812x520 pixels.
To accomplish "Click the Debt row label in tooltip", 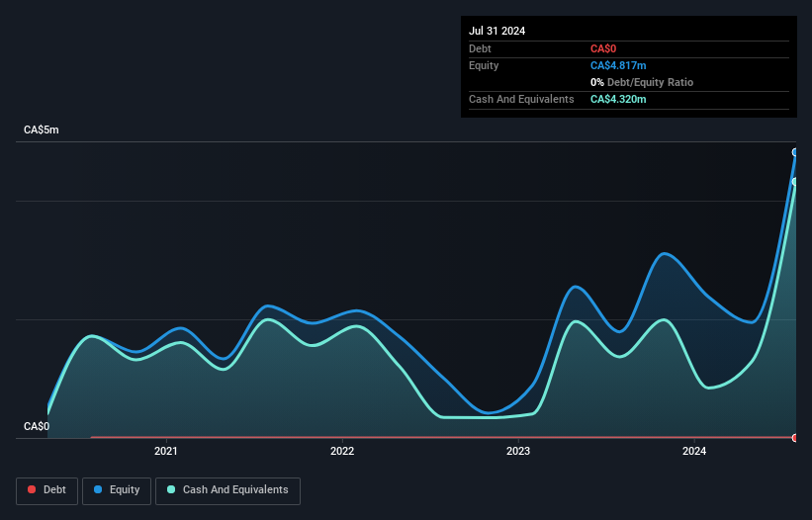I will [480, 48].
